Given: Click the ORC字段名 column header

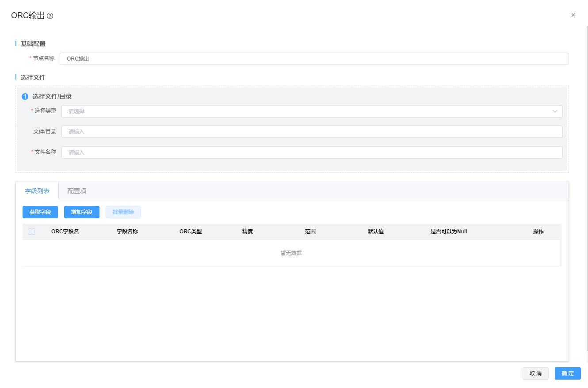Looking at the screenshot, I should click(65, 232).
